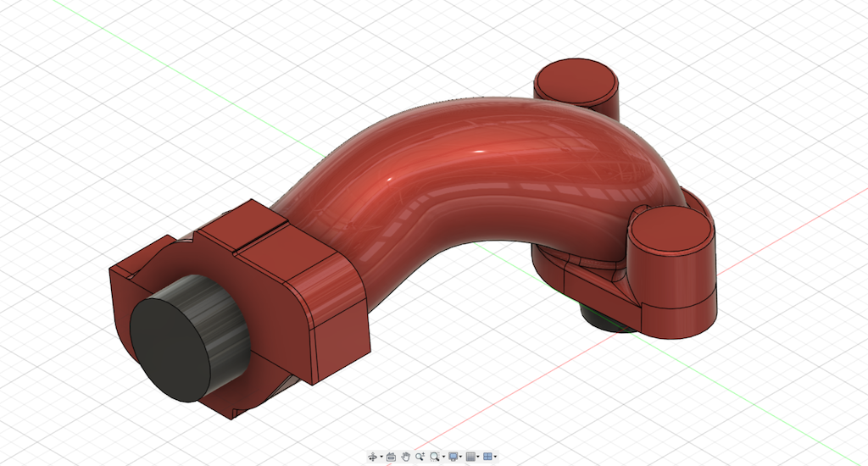The width and height of the screenshot is (868, 466).
Task: Open Grid and Snaps settings icon
Action: [x=470, y=457]
